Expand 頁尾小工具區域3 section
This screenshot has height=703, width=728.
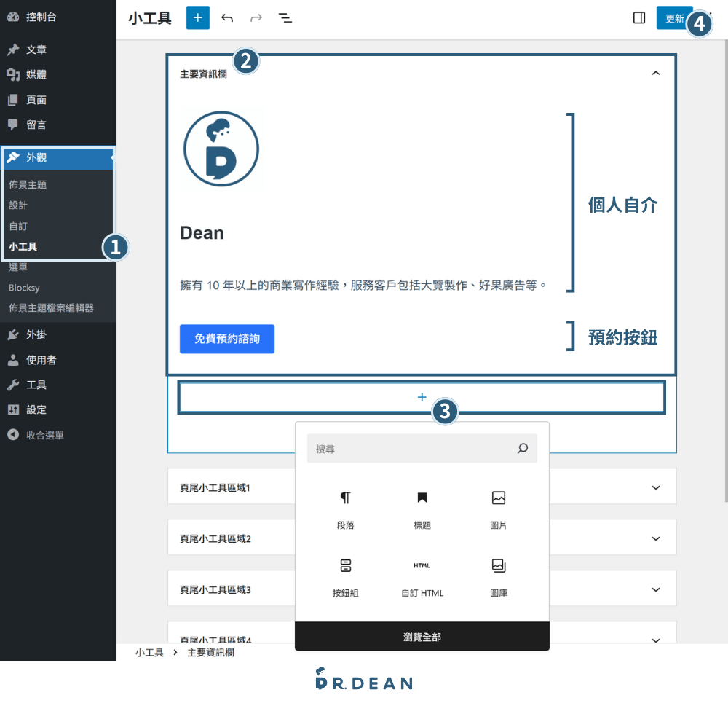click(x=656, y=589)
